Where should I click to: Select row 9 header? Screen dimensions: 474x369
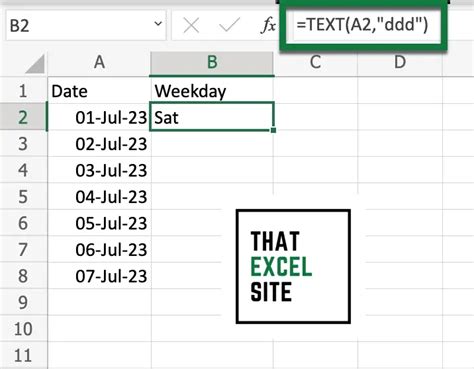pos(23,302)
